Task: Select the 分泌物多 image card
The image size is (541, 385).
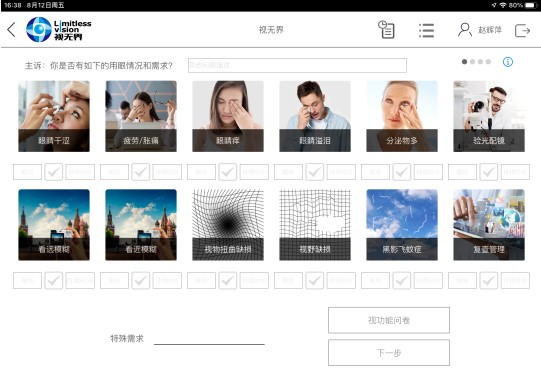Action: point(402,116)
